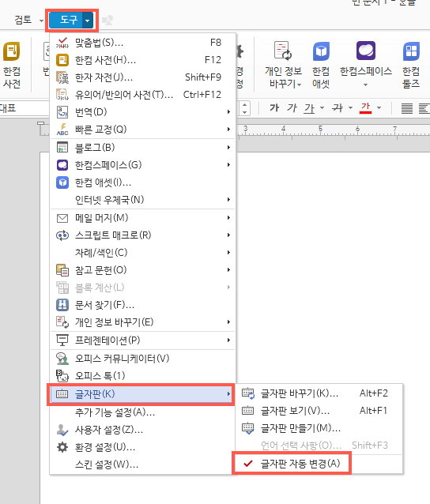
Task: Open 문서 찾기(F) menu item
Action: 142,305
